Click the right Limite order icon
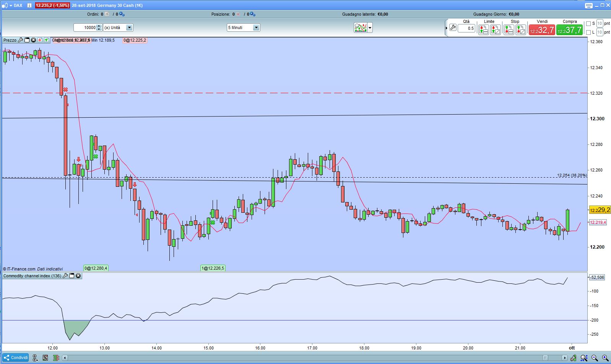The height and width of the screenshot is (364, 611). [496, 30]
